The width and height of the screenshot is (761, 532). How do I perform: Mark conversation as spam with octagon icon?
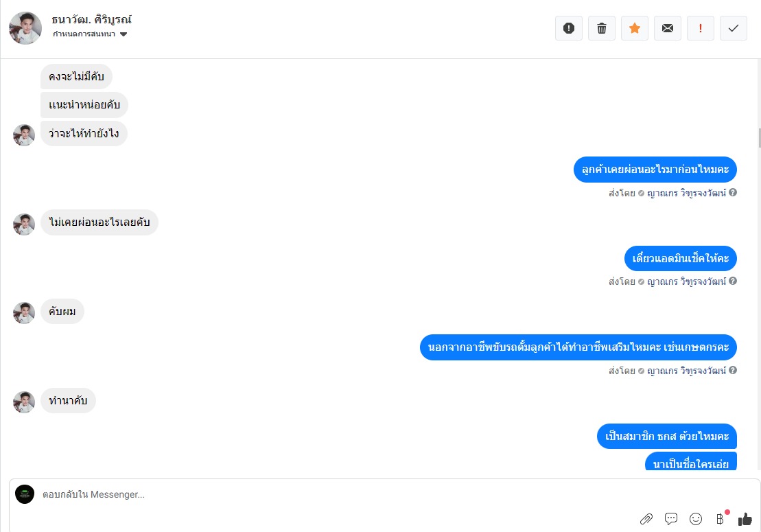coord(568,28)
